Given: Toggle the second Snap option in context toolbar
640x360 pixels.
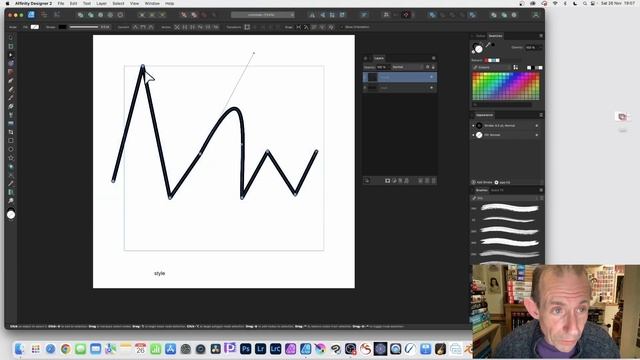Looking at the screenshot, I should tap(306, 27).
